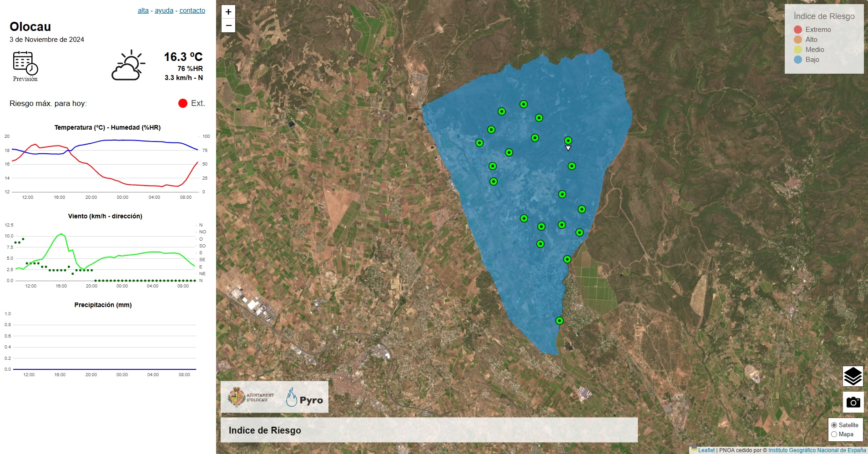Take a screenshot with the camera icon
This screenshot has width=868, height=454.
click(853, 402)
